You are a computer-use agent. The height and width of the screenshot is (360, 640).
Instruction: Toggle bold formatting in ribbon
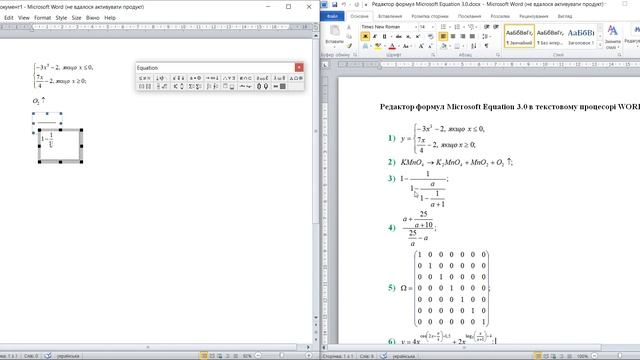365,36
